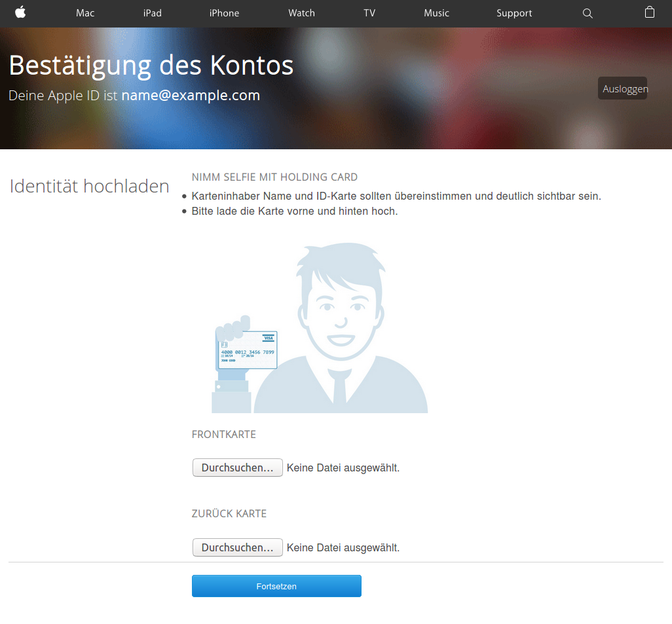Select iPhone in navigation bar
Viewport: 672px width, 624px height.
click(224, 13)
